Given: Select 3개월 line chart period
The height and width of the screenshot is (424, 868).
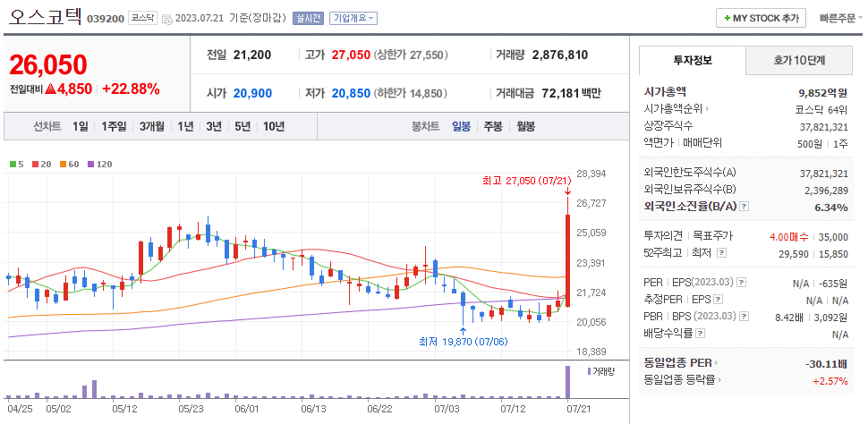Looking at the screenshot, I should [152, 127].
